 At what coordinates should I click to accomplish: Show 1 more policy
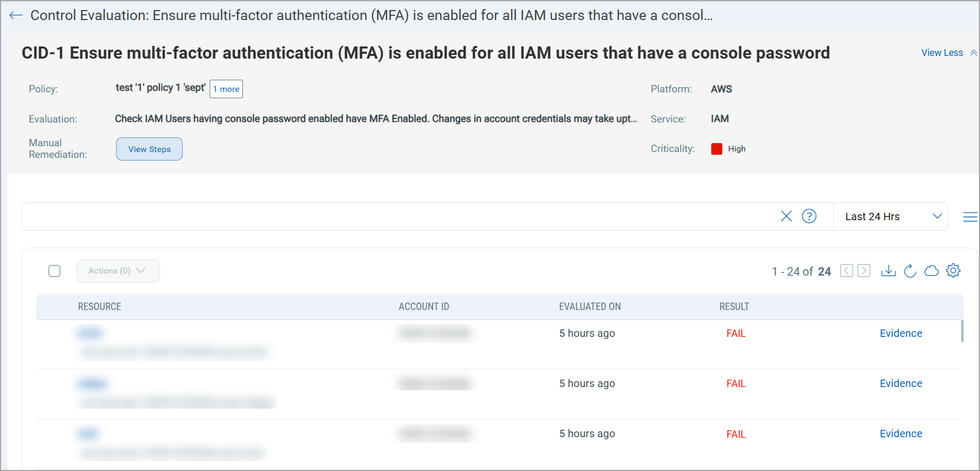(226, 89)
